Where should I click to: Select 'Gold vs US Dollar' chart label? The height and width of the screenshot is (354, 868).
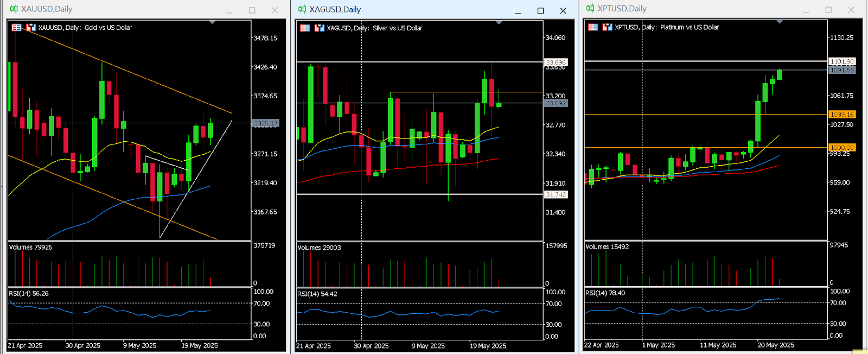point(108,28)
